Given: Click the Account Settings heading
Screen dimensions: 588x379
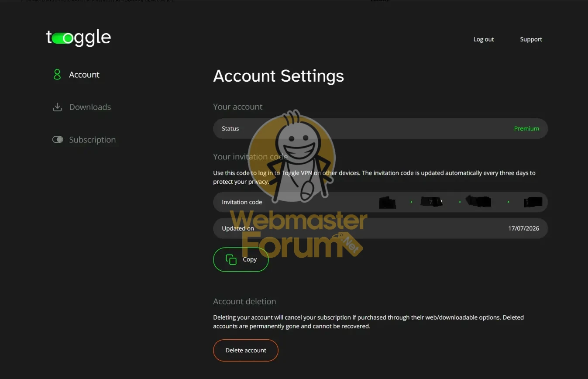Looking at the screenshot, I should (x=279, y=76).
